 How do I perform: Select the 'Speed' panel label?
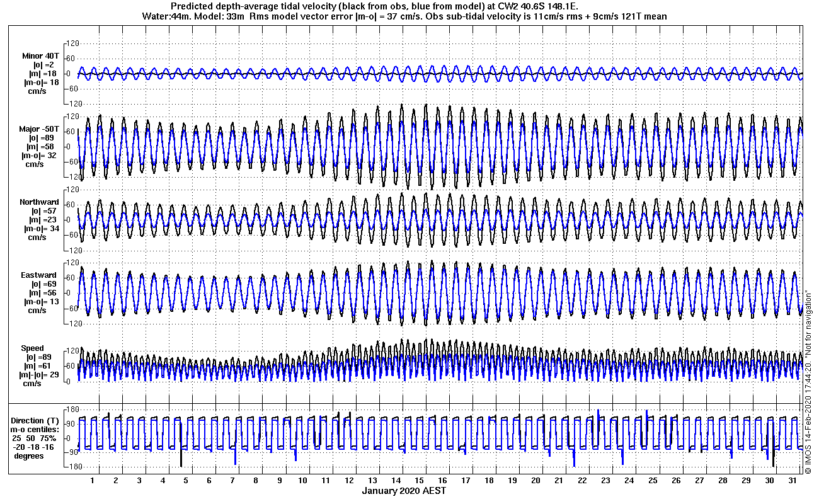33,348
